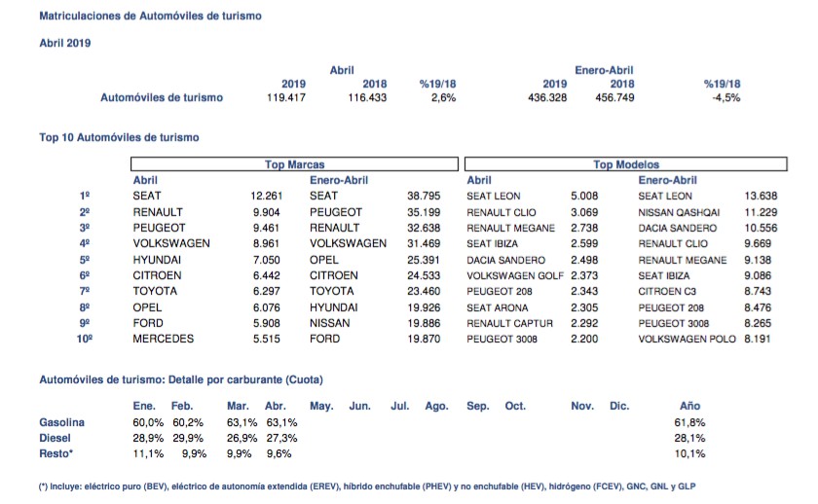Click the 'Top 10 Automóviles de turismo' heading

119,137
